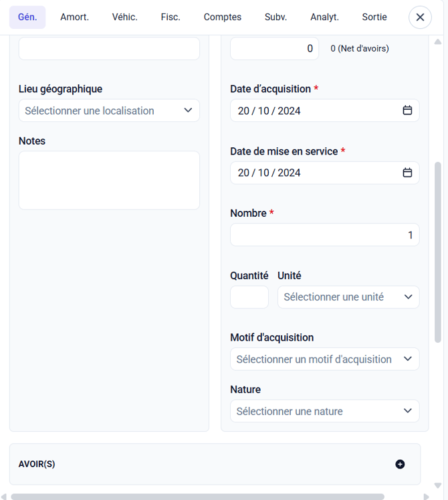The height and width of the screenshot is (500, 448).
Task: Open the service start date calendar picker
Action: click(407, 173)
